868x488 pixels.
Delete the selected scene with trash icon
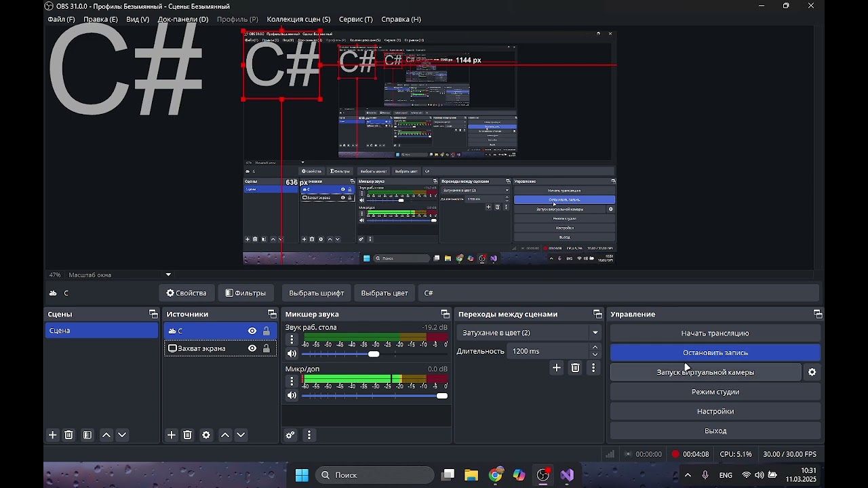68,435
